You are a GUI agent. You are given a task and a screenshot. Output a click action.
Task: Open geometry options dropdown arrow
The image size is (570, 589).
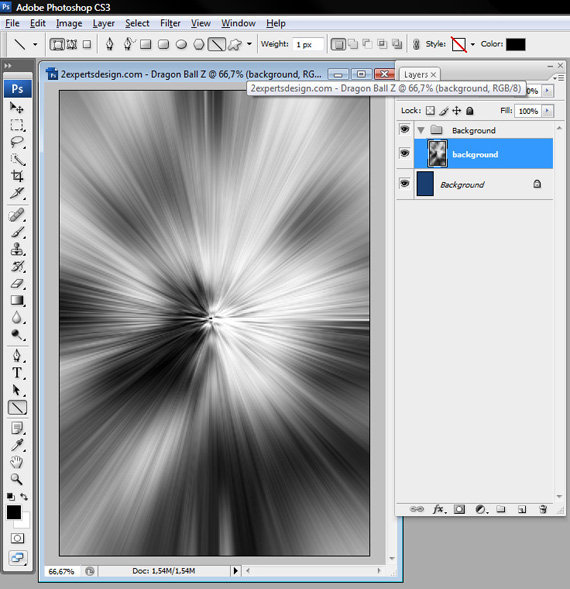click(x=249, y=44)
